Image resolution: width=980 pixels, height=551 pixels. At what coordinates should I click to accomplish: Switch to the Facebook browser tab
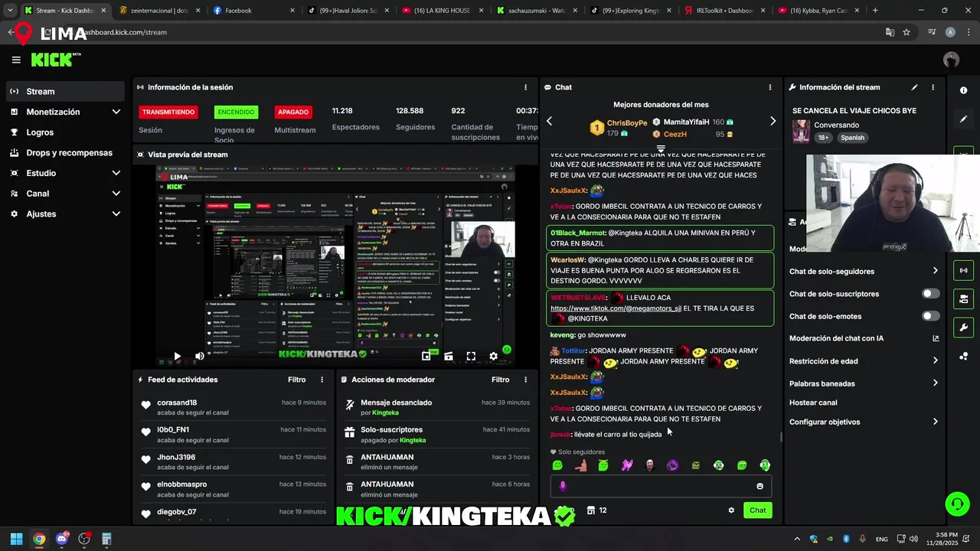252,11
